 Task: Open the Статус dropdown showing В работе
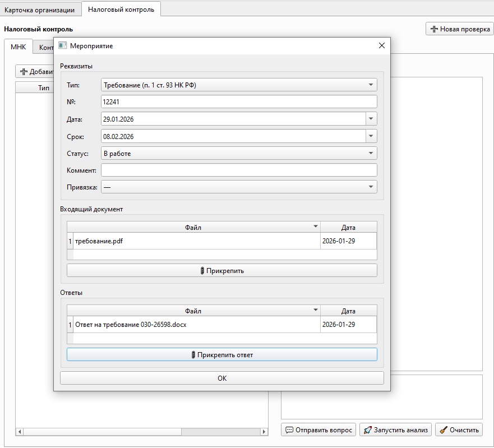[371, 153]
